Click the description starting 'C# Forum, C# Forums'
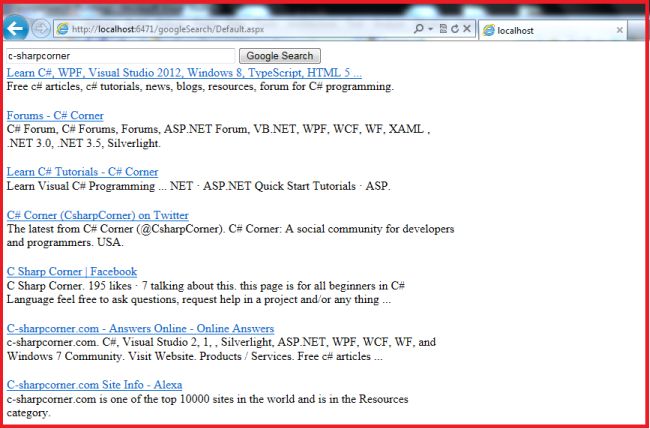Viewport: 650px width, 429px height. tap(218, 136)
